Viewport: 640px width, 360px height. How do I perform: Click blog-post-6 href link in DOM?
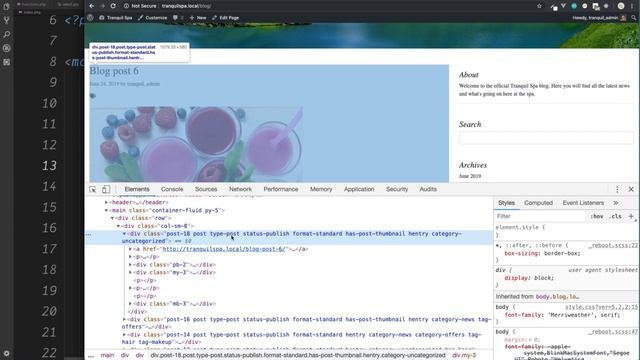coord(224,249)
